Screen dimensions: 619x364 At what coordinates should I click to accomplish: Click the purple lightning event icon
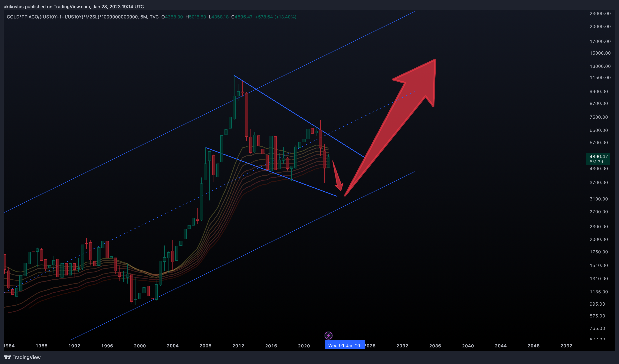(328, 335)
